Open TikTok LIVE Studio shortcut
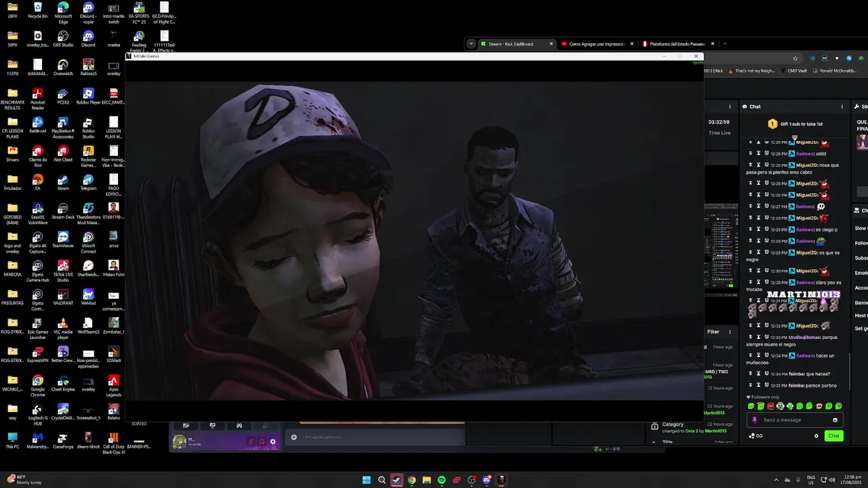This screenshot has height=488, width=868. tap(63, 270)
